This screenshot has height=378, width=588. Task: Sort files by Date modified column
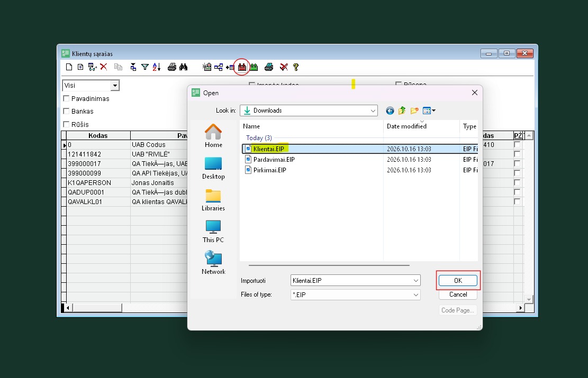click(x=421, y=126)
